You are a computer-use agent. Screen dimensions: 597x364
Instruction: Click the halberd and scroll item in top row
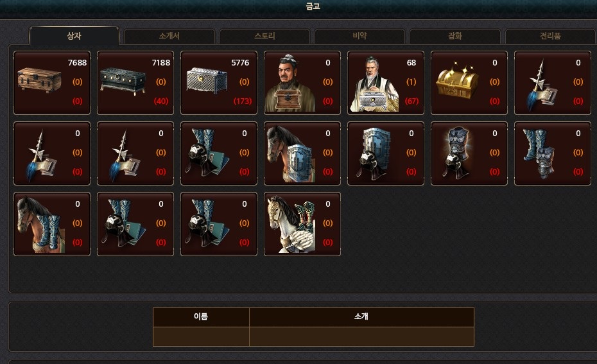[x=552, y=83]
